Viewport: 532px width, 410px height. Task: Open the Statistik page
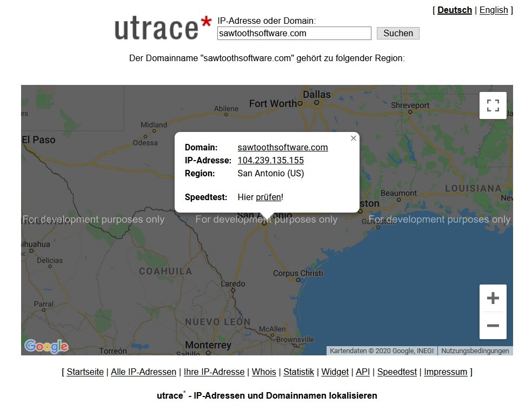299,372
